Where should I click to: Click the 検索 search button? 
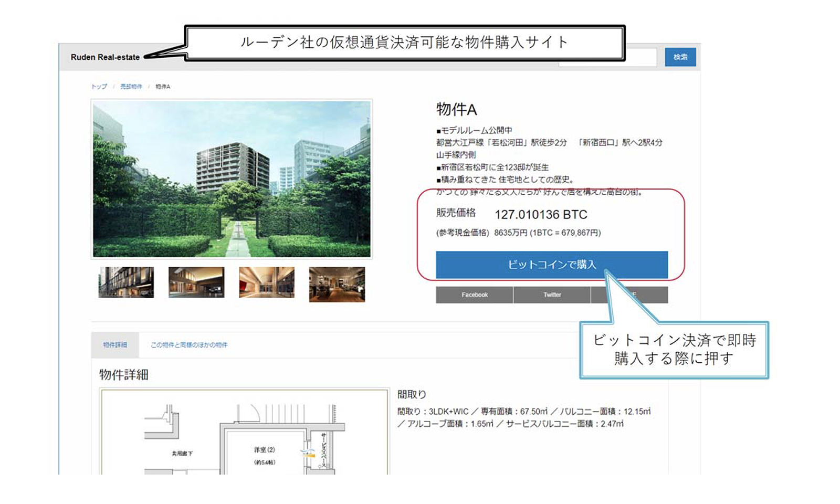point(680,57)
